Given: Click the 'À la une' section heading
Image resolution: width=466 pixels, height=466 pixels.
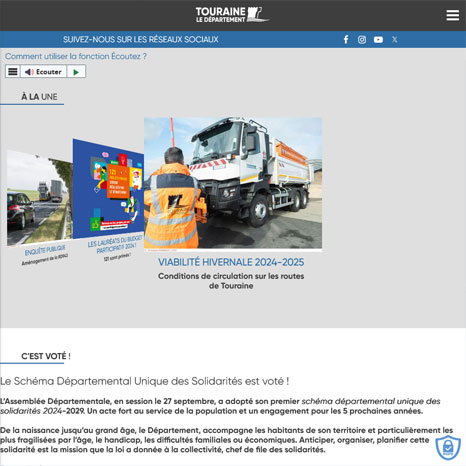Looking at the screenshot, I should coord(39,97).
